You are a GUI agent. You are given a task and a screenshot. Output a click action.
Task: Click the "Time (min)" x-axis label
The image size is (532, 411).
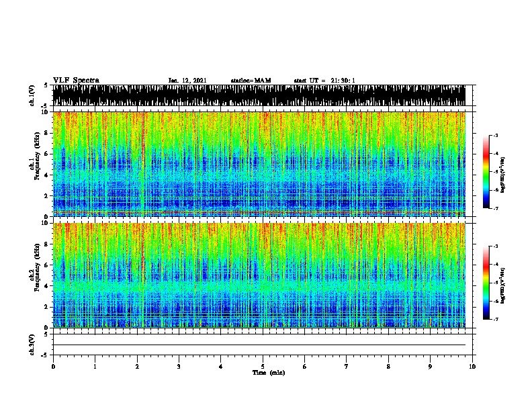269,373
